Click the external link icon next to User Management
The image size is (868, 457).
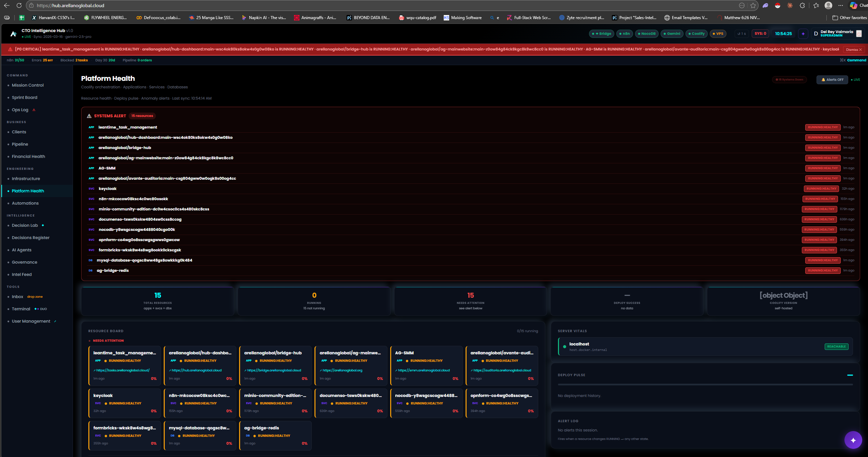click(55, 321)
